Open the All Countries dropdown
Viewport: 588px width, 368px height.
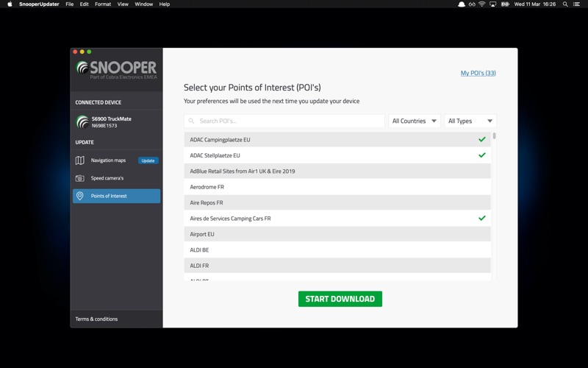click(415, 121)
